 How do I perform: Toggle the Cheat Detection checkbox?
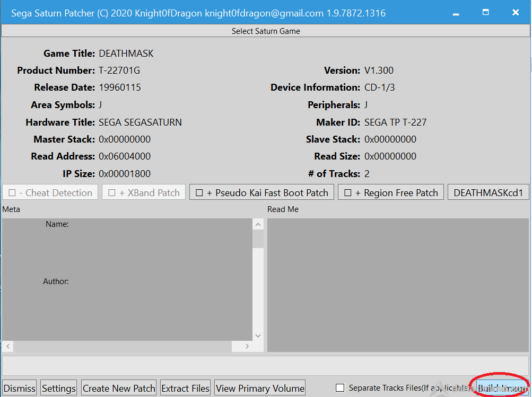tap(13, 193)
